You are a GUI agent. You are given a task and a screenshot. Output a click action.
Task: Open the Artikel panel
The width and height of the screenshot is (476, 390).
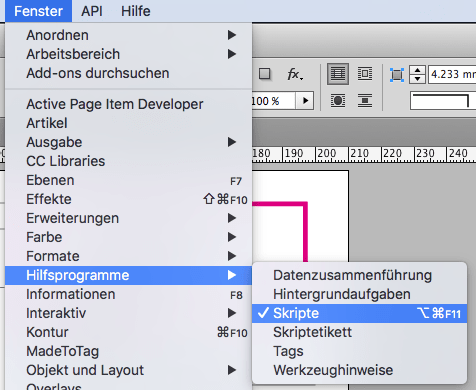click(129, 123)
